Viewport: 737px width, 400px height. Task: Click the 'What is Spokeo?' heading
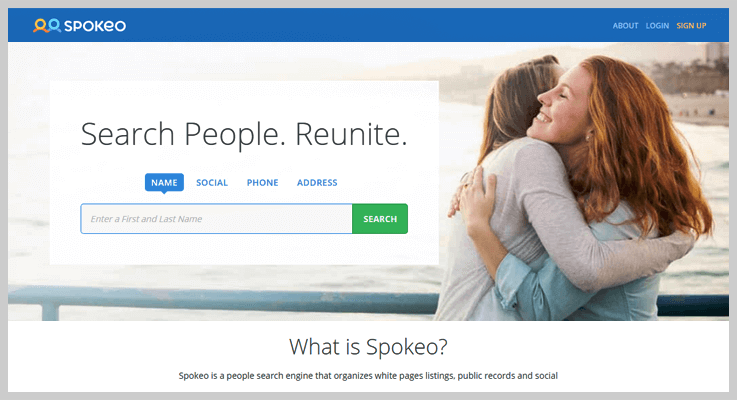pos(368,347)
